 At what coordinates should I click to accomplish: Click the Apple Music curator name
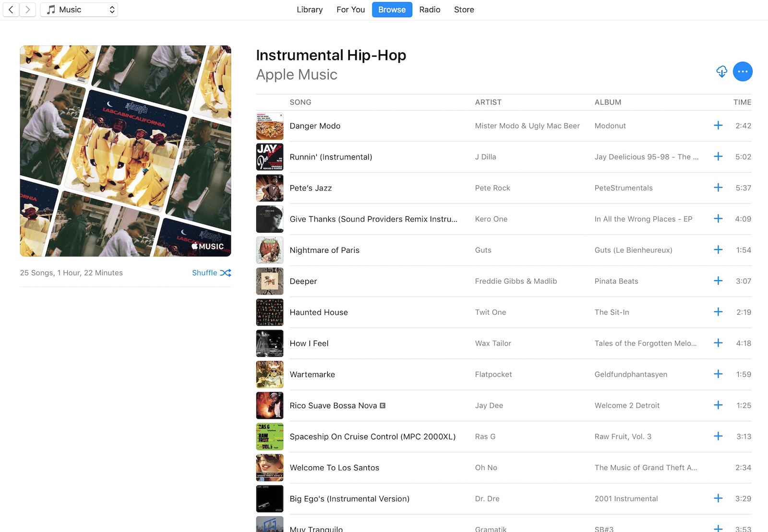coord(297,75)
